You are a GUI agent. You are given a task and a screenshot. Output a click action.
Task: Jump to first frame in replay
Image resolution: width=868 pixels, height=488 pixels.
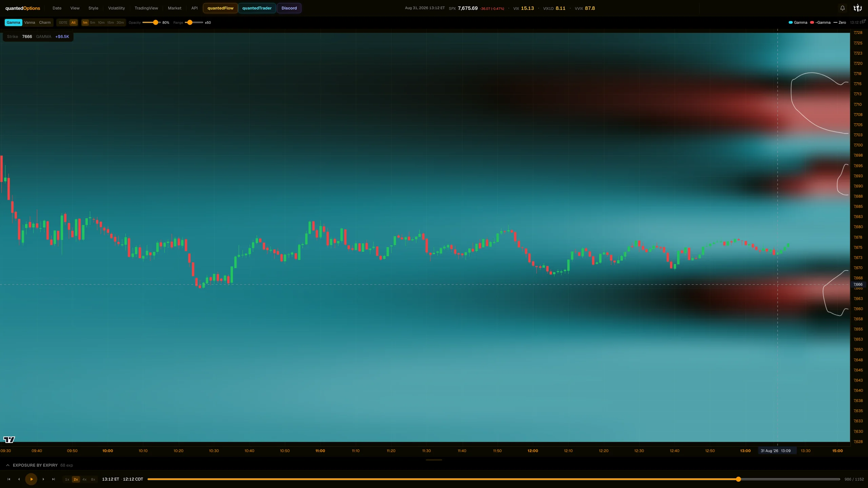pos(9,479)
